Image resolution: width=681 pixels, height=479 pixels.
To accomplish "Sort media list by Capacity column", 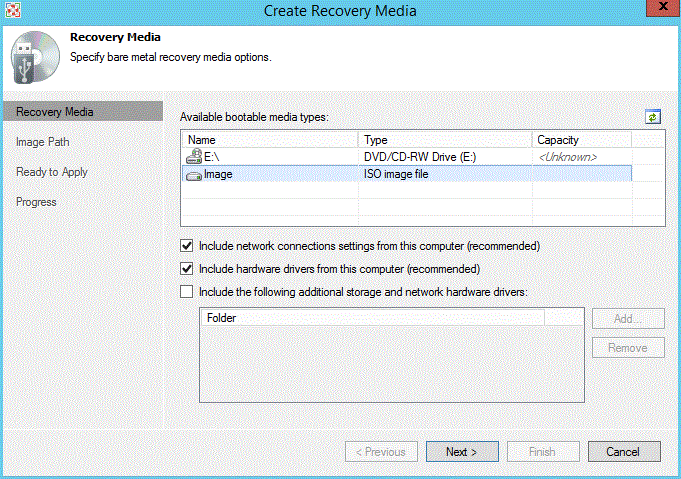I will [x=580, y=140].
